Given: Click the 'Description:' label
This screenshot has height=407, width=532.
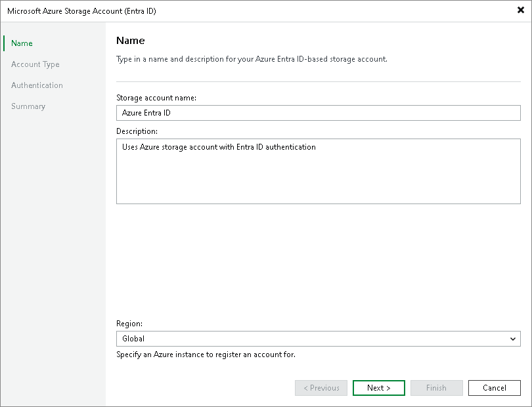Looking at the screenshot, I should [137, 131].
